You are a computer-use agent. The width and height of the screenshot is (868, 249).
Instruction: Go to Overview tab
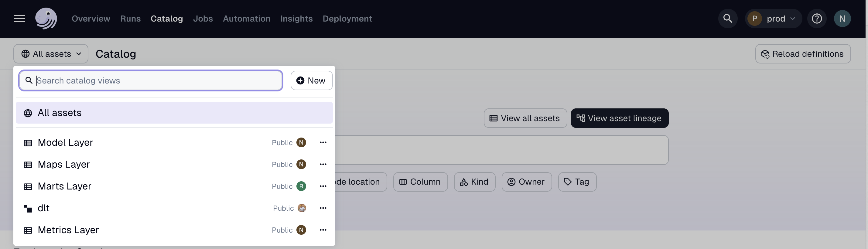coord(91,19)
